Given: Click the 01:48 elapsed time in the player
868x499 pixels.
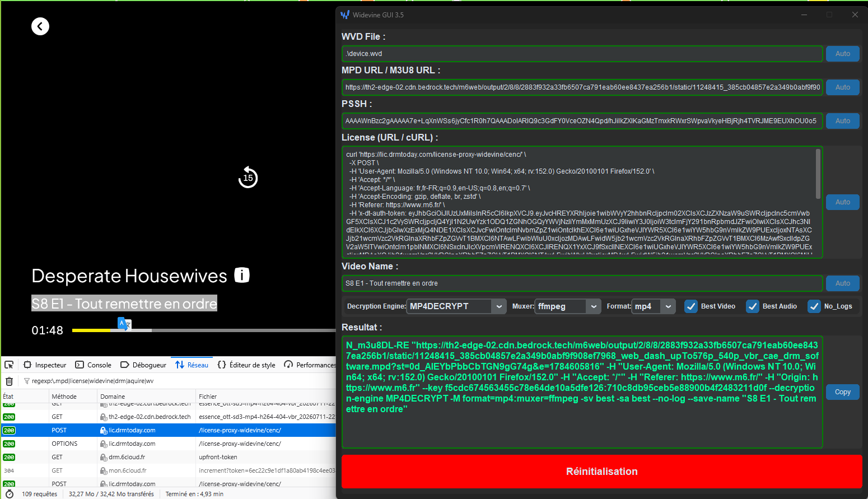Looking at the screenshot, I should coord(48,330).
